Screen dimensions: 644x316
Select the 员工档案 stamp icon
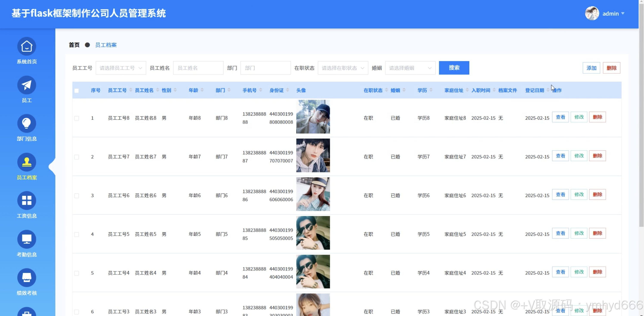point(27,162)
